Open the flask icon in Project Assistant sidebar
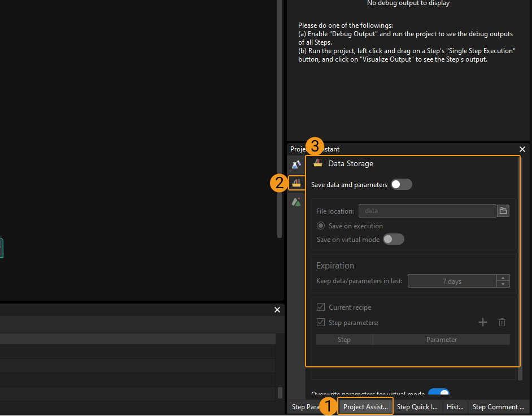Image resolution: width=532 pixels, height=416 pixels. pos(296,164)
